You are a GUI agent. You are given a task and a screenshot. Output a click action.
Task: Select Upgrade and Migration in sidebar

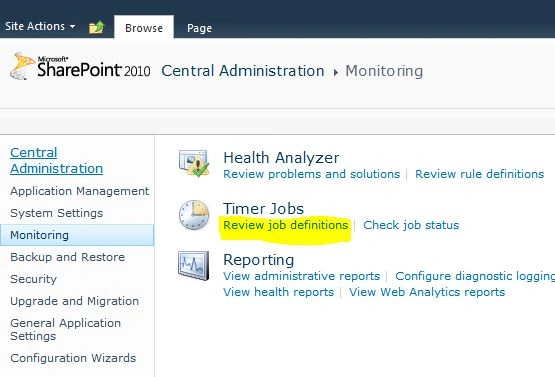pyautogui.click(x=75, y=301)
